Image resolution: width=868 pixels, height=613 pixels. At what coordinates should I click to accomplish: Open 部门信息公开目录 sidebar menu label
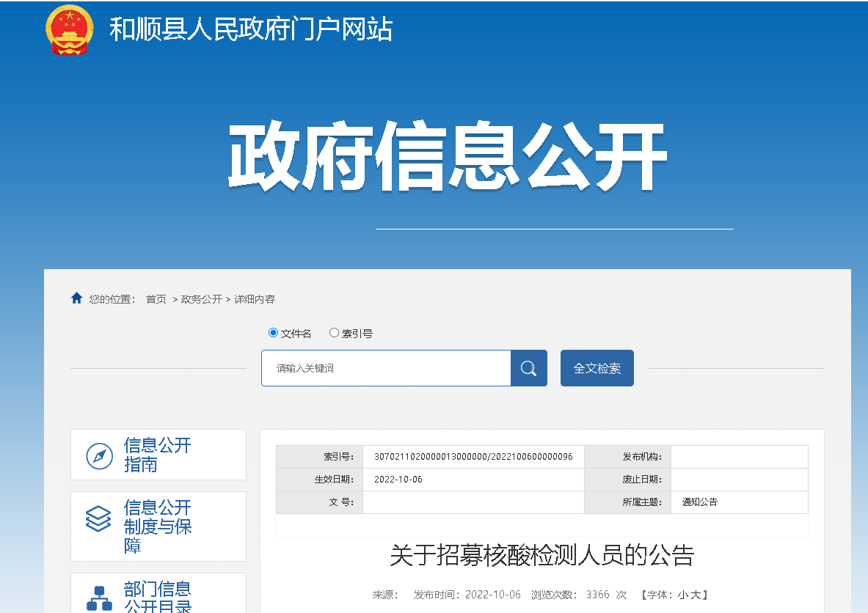coord(157,597)
